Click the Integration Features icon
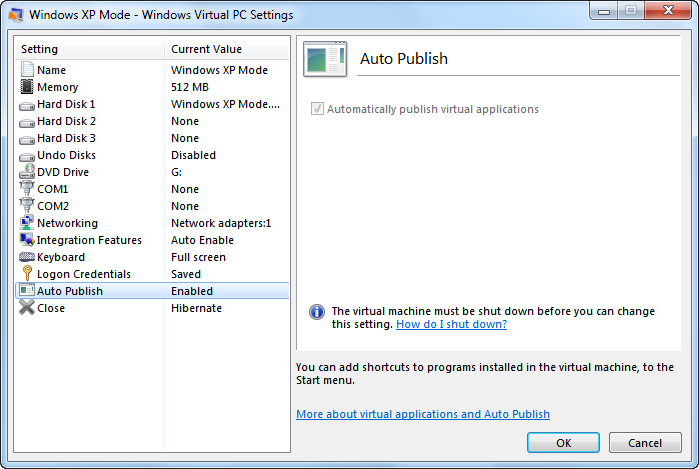This screenshot has height=469, width=699. pyautogui.click(x=27, y=240)
